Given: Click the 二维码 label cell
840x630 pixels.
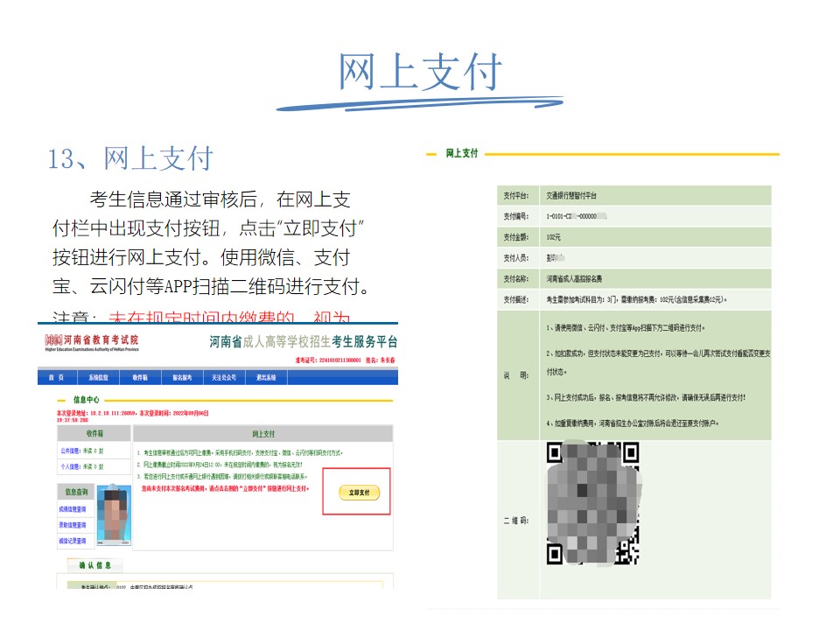Looking at the screenshot, I should click(517, 520).
